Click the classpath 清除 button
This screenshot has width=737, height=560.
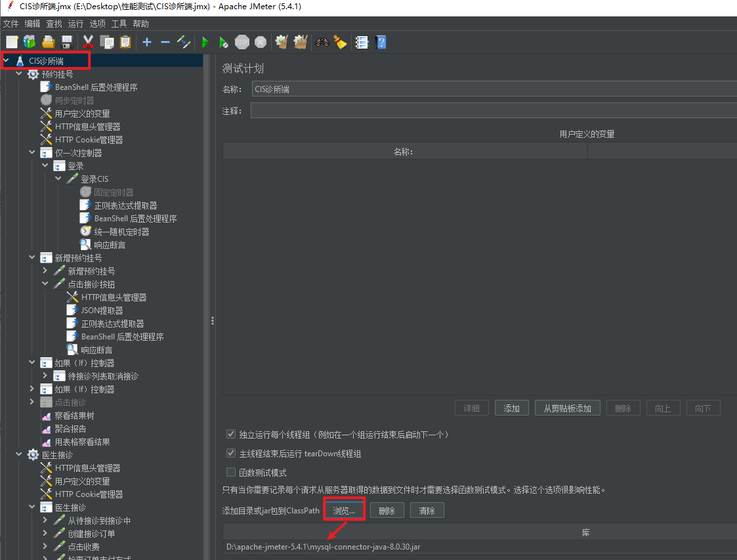point(427,511)
